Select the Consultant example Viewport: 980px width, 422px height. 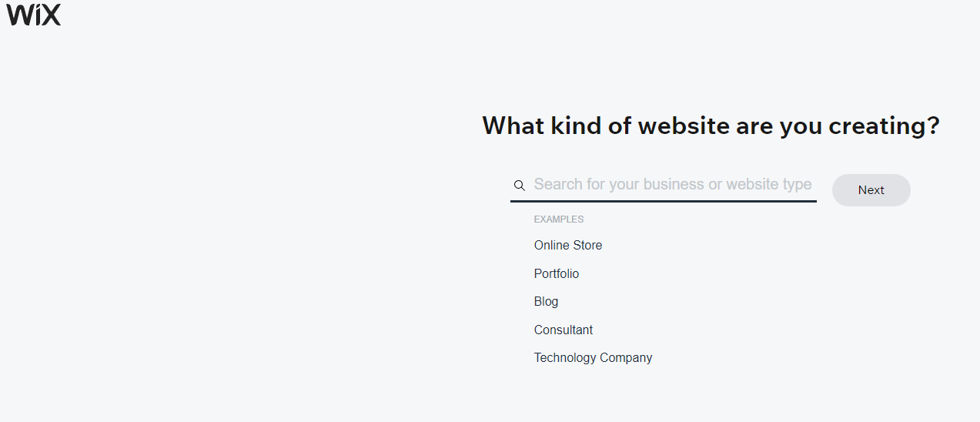click(564, 330)
